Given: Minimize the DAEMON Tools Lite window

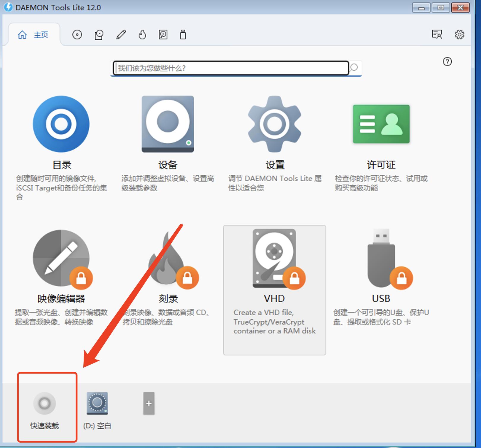Looking at the screenshot, I should tap(421, 8).
